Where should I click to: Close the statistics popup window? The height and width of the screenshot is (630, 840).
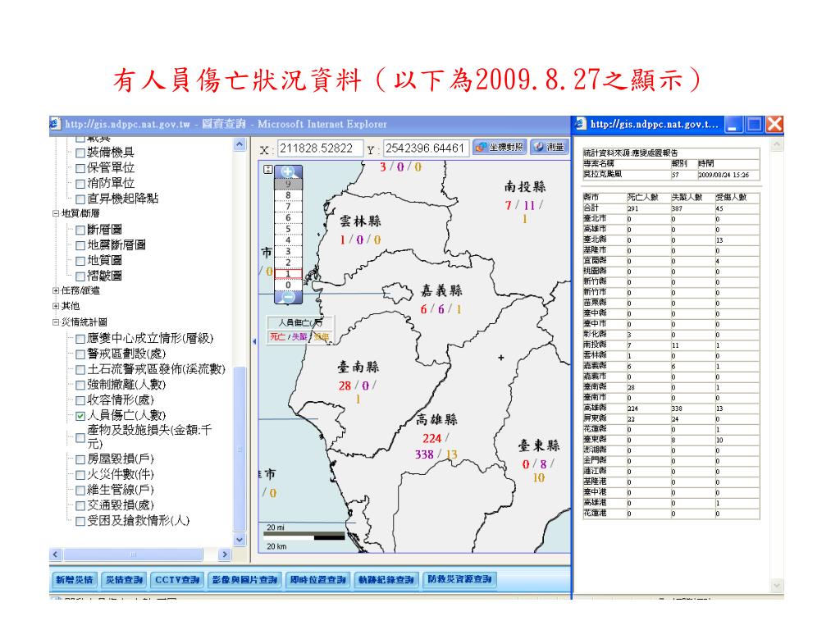(774, 125)
